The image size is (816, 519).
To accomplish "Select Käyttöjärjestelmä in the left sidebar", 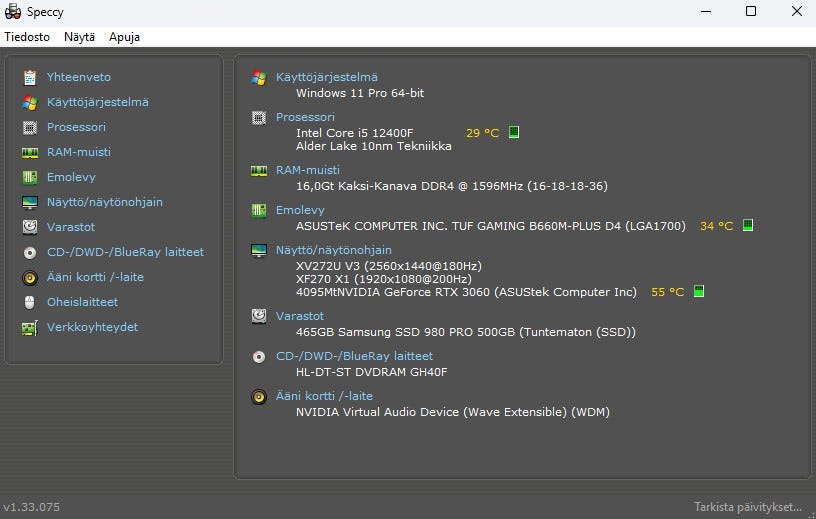I will pyautogui.click(x=97, y=102).
